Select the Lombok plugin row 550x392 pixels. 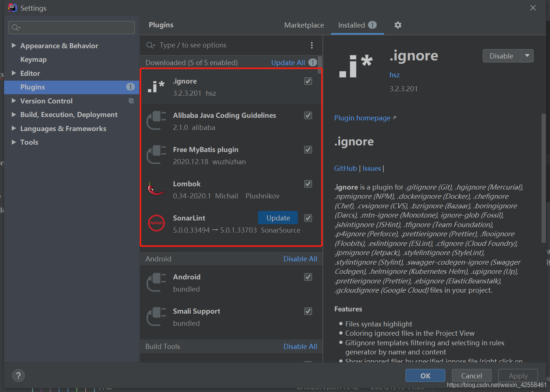pos(231,190)
